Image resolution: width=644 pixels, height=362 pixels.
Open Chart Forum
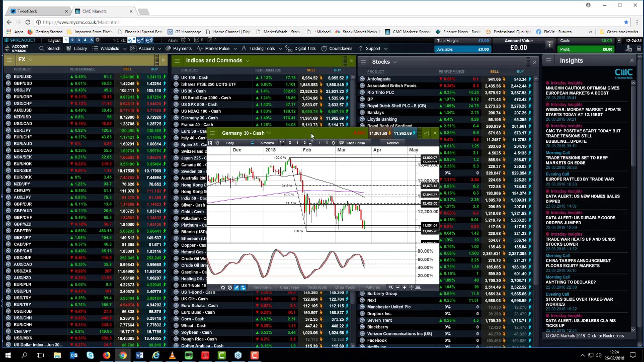pos(352,143)
